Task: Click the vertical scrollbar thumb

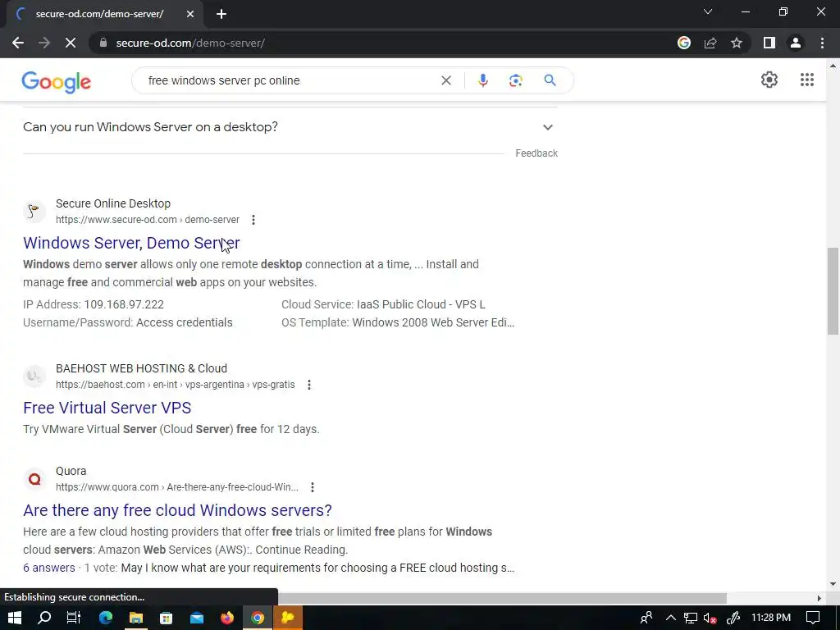Action: tap(833, 291)
